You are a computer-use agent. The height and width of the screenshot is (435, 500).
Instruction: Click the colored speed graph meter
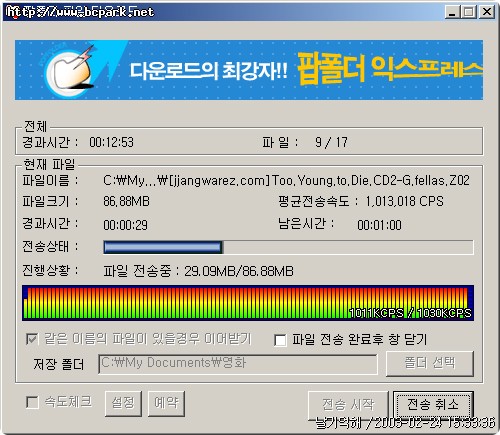pyautogui.click(x=248, y=303)
